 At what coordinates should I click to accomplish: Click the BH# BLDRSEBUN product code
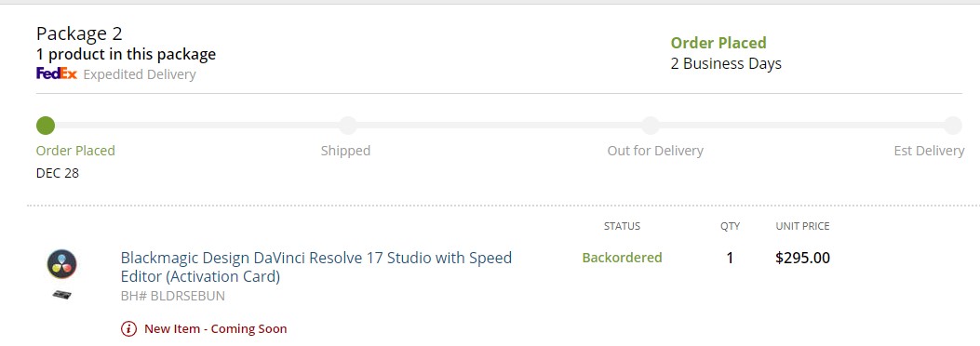pyautogui.click(x=172, y=296)
